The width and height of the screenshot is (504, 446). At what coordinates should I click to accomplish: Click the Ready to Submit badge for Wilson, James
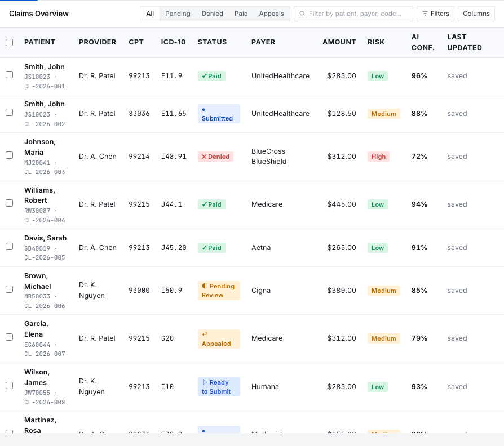coord(219,387)
